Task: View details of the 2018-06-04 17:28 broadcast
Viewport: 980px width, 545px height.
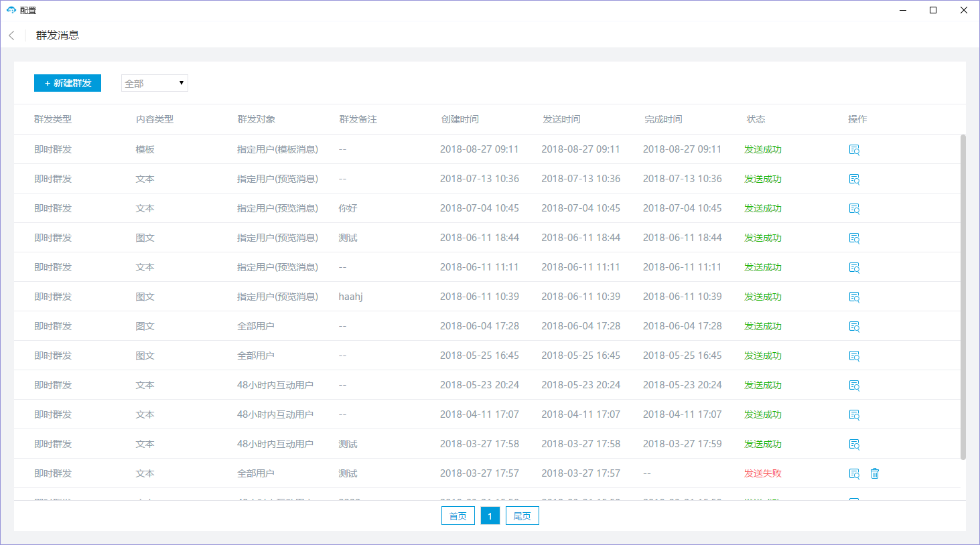Action: 854,327
